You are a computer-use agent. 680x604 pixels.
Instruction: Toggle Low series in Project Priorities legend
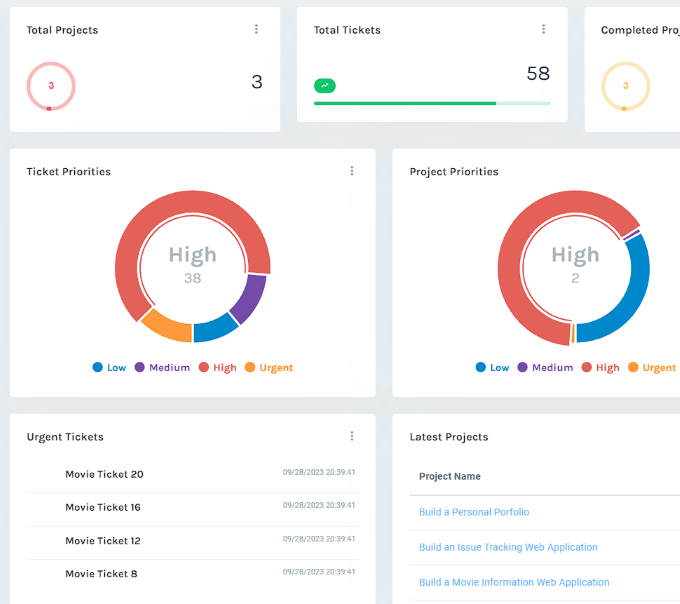coord(492,368)
